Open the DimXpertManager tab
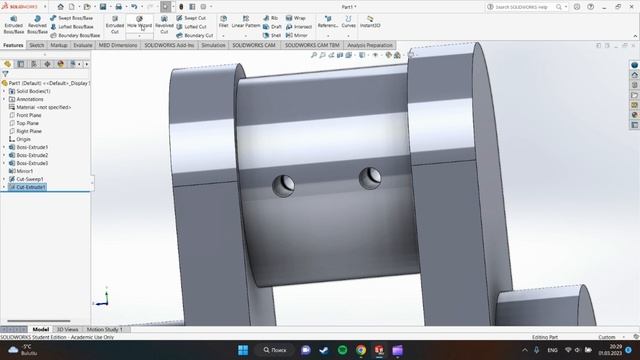640x360 pixels. (x=47, y=64)
